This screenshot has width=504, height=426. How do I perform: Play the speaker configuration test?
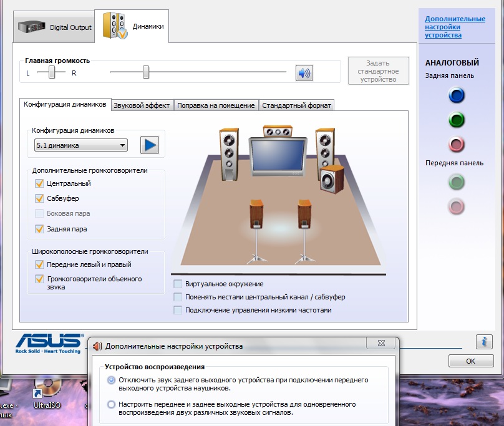(150, 145)
